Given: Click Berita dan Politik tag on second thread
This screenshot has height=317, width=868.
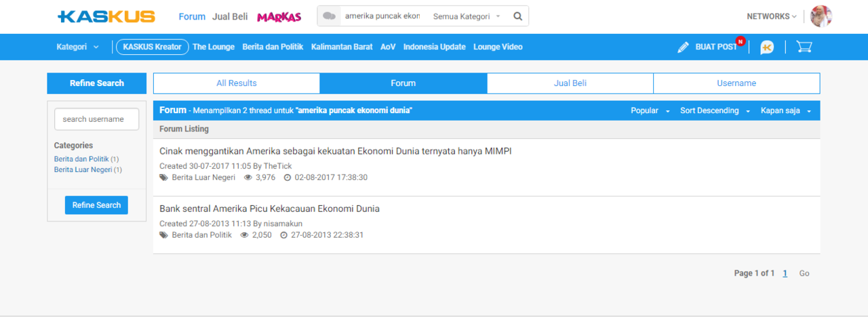Looking at the screenshot, I should point(202,235).
